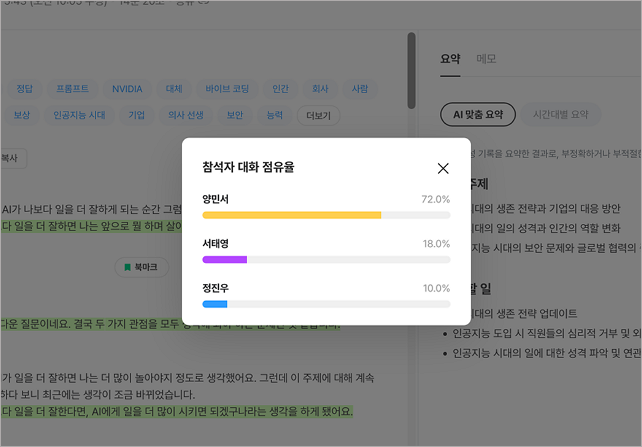The width and height of the screenshot is (642, 447).
Task: Click the green 북마크 bookmark icon
Action: [127, 267]
